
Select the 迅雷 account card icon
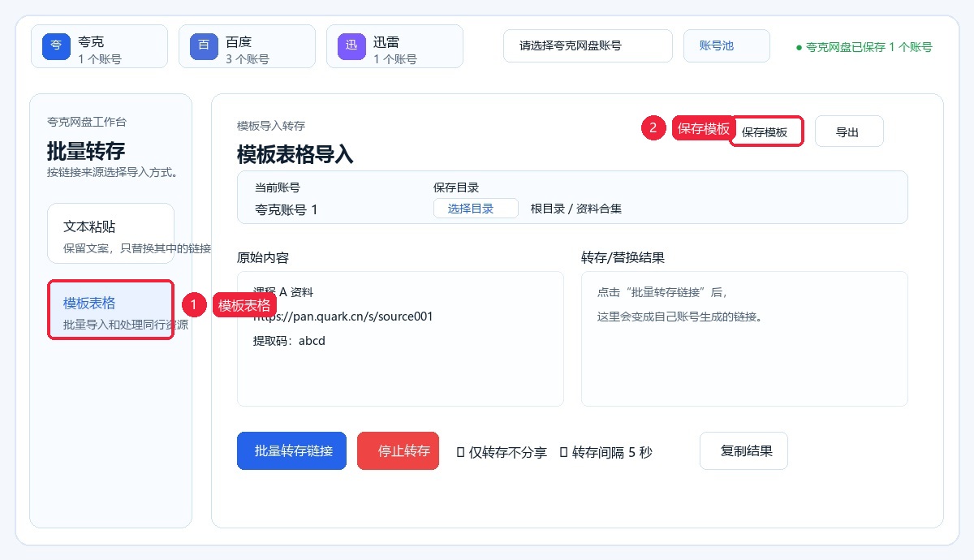[351, 45]
